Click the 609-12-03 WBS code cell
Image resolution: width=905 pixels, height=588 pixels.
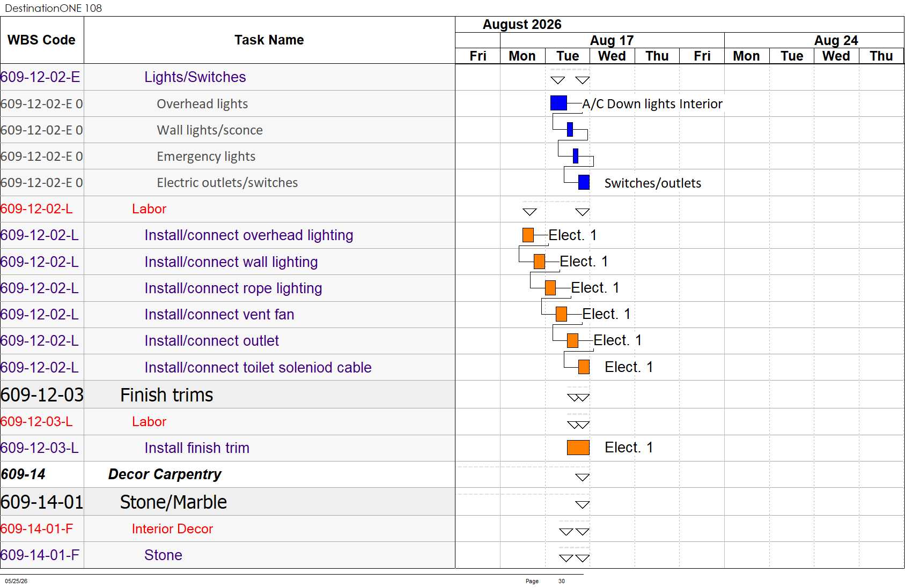42,395
